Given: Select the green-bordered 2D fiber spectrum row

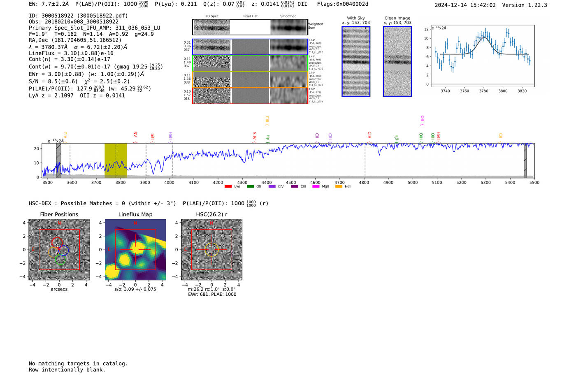Looking at the screenshot, I should [x=250, y=63].
